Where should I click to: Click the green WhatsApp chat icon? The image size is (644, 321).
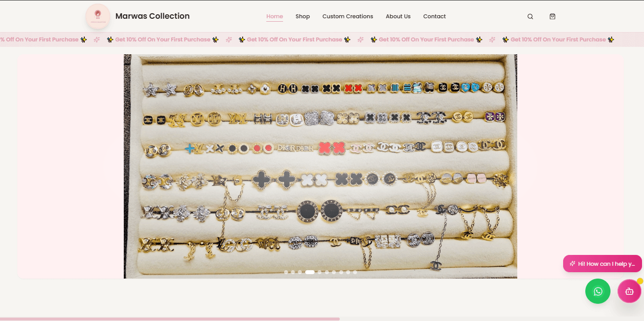(598, 291)
